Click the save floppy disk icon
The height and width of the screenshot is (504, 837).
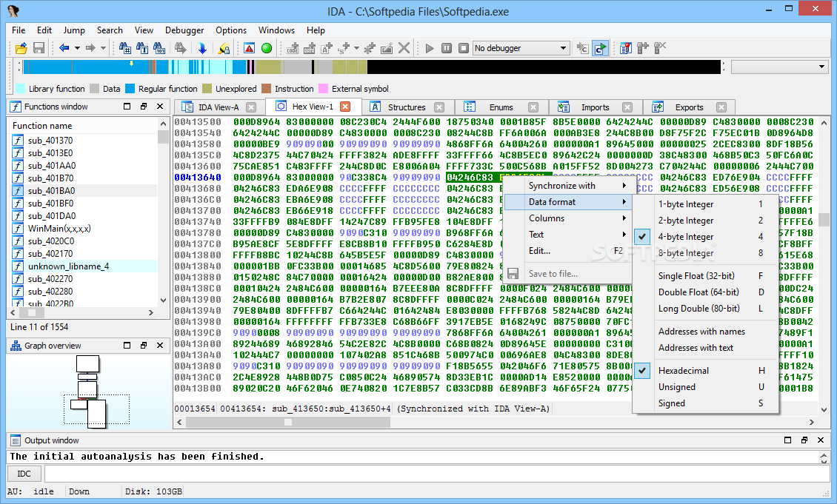39,49
